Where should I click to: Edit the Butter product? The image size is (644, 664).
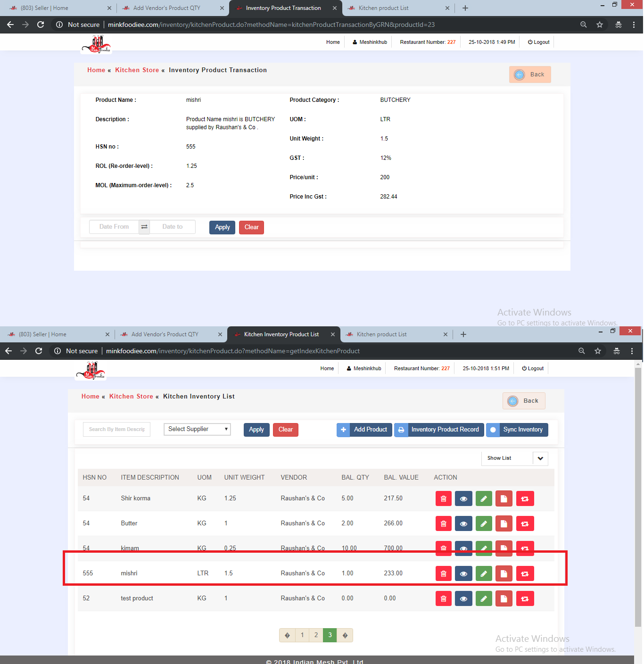[x=484, y=523]
